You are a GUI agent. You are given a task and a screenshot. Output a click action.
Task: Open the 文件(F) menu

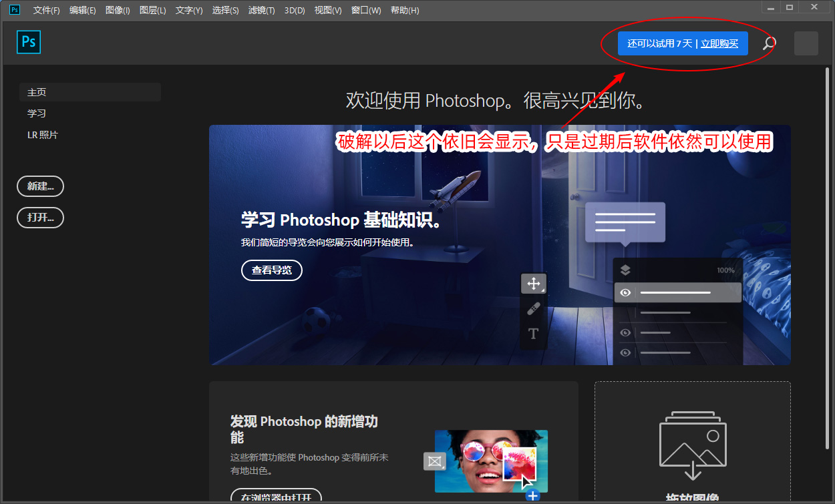(x=47, y=11)
